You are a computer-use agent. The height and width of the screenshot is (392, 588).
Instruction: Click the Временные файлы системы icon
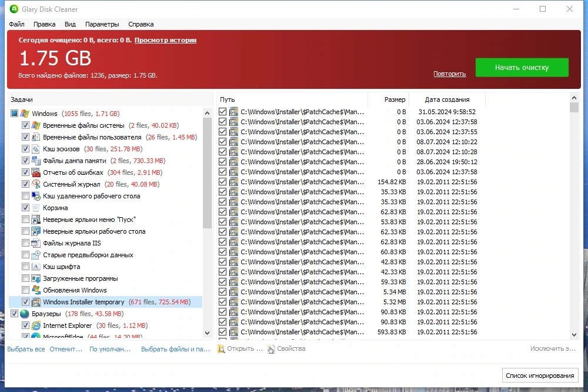click(36, 125)
